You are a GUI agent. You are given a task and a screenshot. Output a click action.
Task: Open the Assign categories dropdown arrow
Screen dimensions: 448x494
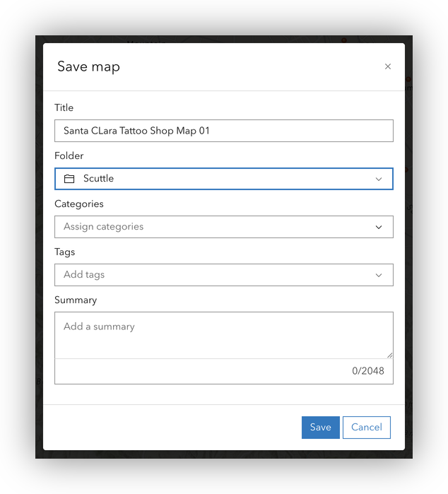click(379, 227)
